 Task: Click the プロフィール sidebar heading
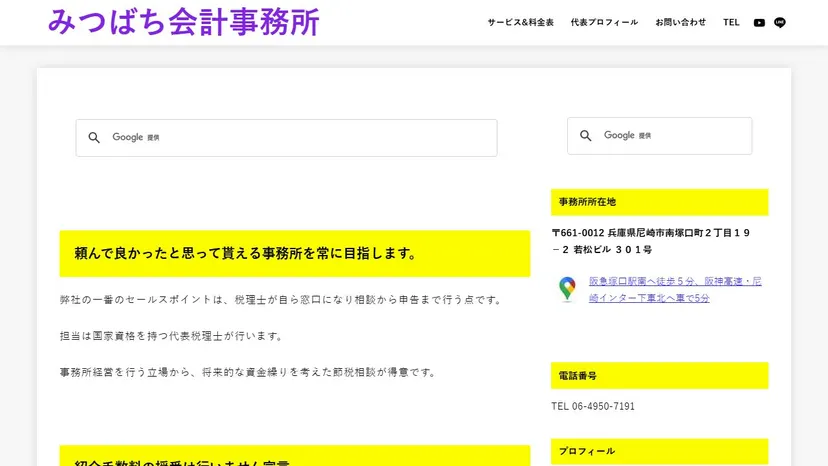(x=660, y=451)
